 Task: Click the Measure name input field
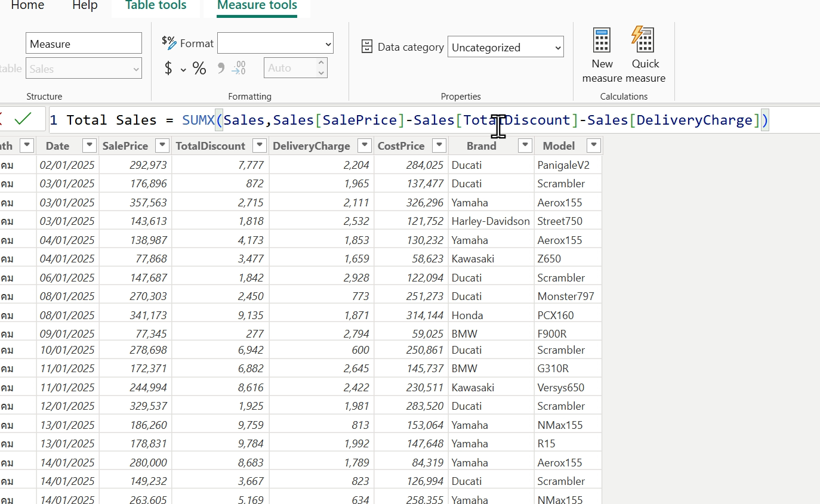pyautogui.click(x=84, y=42)
